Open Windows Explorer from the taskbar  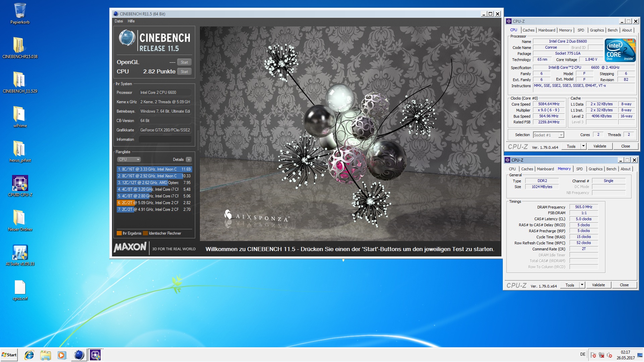point(45,355)
